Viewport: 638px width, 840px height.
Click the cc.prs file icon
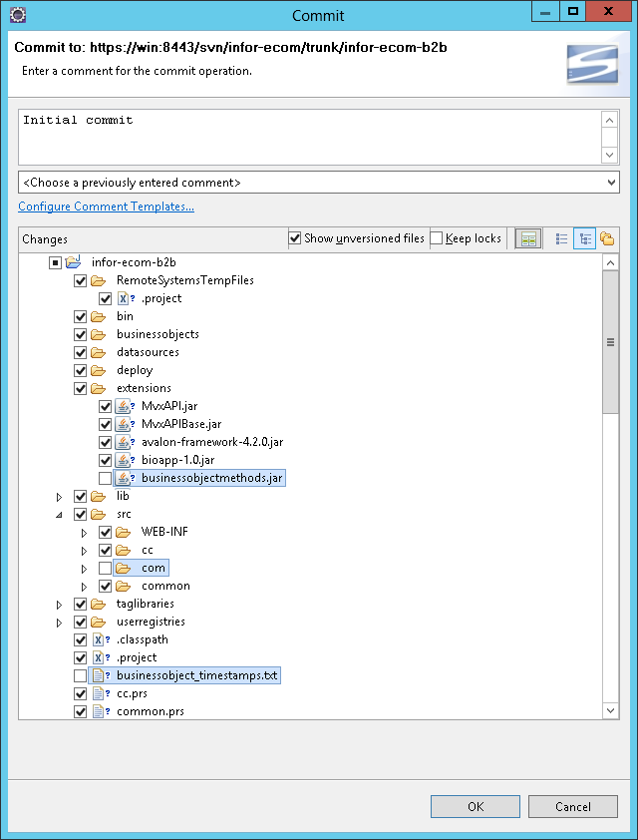click(x=99, y=693)
